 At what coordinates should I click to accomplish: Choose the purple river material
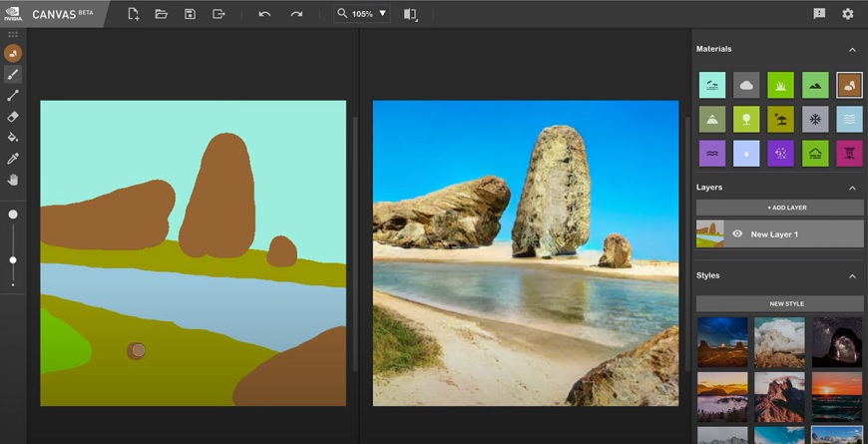712,154
